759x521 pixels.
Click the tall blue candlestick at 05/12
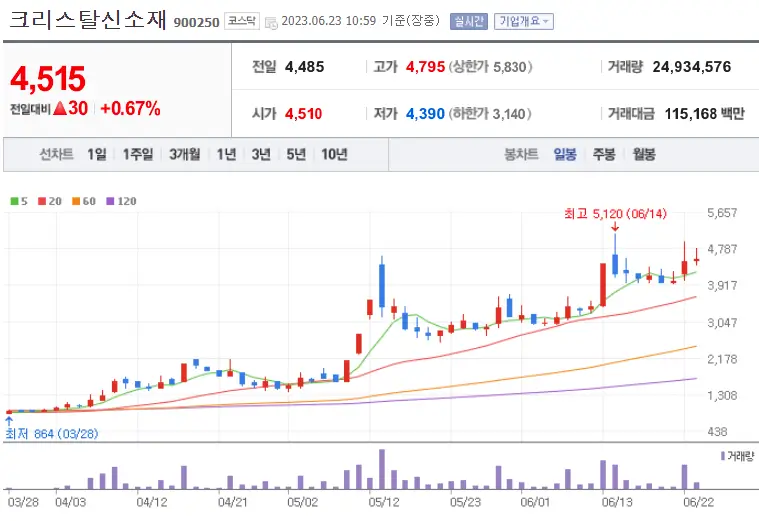(382, 285)
